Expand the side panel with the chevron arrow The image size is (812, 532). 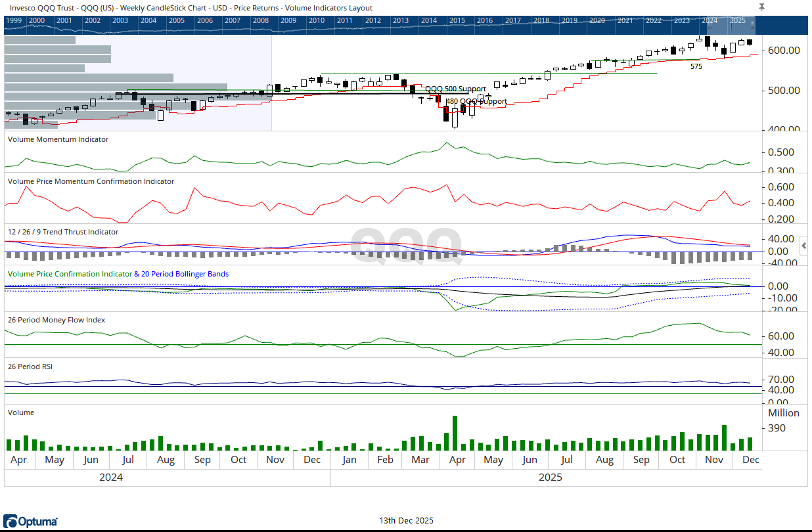[x=805, y=246]
